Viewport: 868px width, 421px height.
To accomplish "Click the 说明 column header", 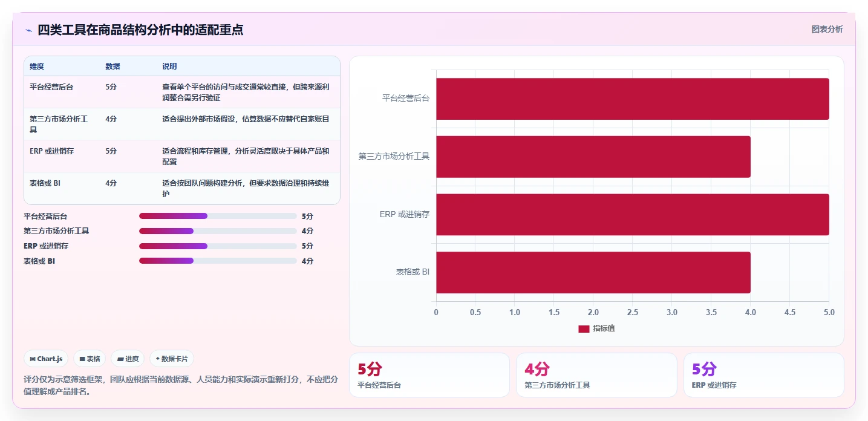I will click(169, 67).
